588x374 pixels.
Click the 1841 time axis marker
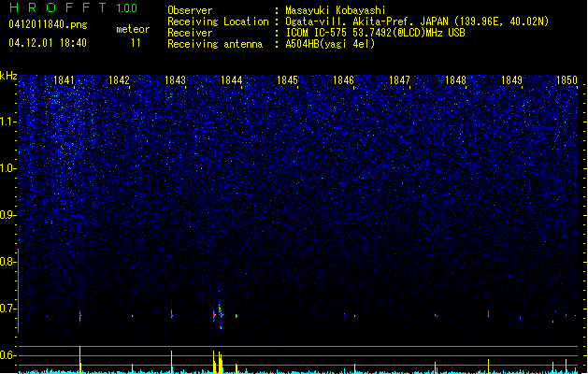[x=64, y=80]
